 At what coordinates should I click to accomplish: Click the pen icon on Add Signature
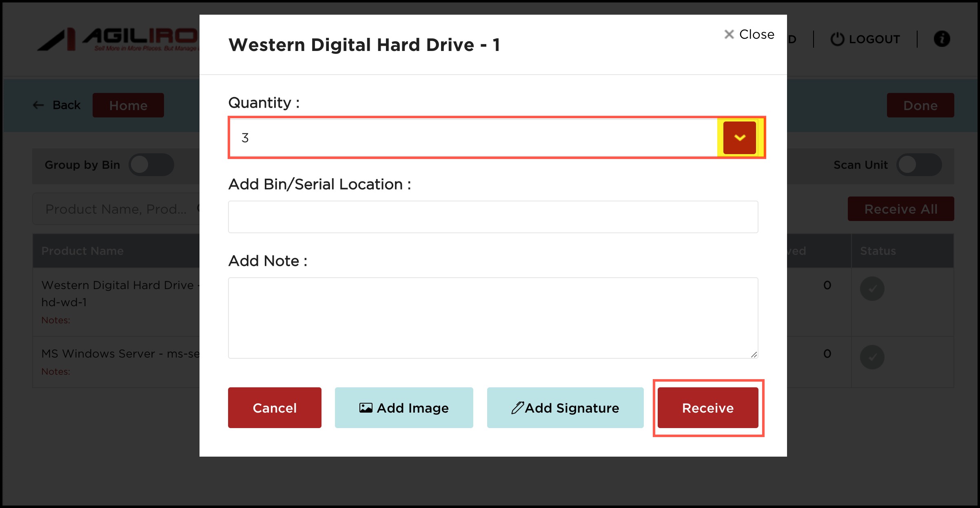[517, 408]
